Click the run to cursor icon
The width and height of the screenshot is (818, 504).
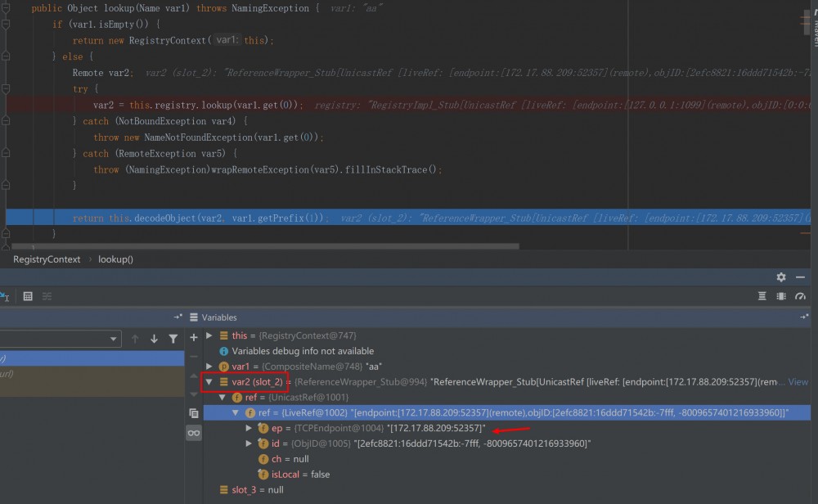point(5,296)
